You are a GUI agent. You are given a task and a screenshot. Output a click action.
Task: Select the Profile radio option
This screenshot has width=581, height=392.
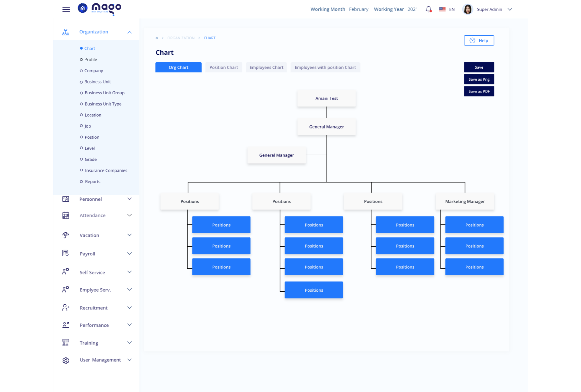click(81, 59)
